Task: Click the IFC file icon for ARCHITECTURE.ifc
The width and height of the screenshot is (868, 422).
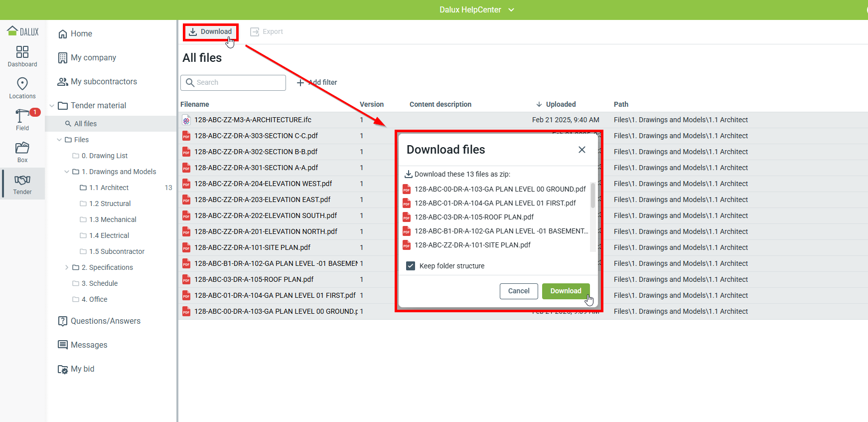Action: click(186, 120)
